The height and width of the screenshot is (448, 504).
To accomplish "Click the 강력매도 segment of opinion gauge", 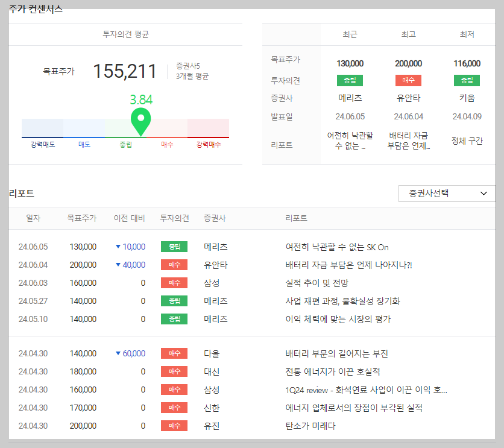I will [x=42, y=128].
